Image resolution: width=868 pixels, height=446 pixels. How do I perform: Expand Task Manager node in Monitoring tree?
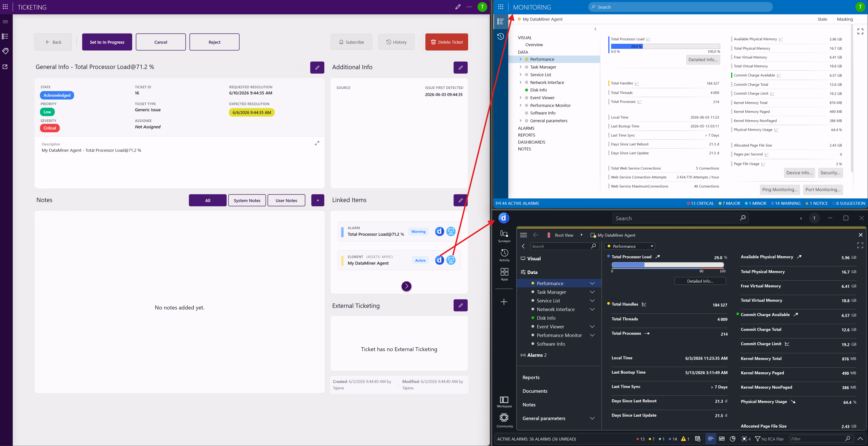point(520,67)
